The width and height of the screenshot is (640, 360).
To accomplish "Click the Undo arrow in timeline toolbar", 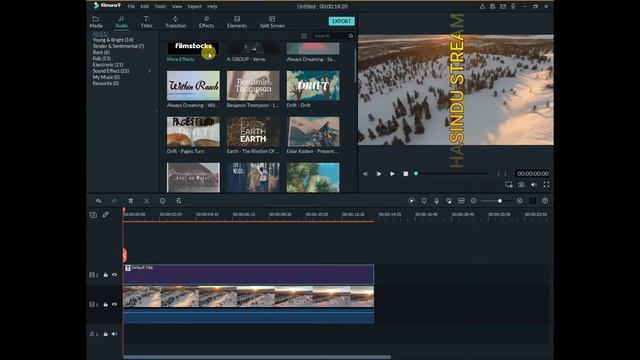I will pyautogui.click(x=98, y=201).
